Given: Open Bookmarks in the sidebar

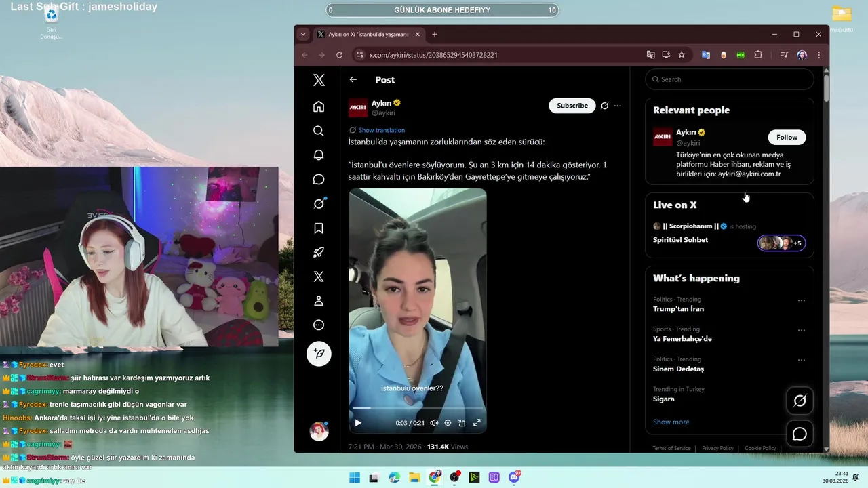Looking at the screenshot, I should coord(319,228).
